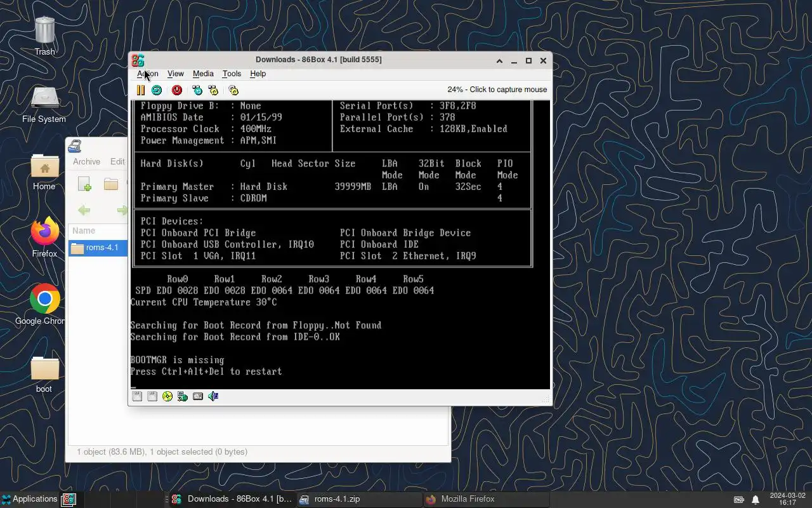Click the 86Box launcher icon beside Applications

click(69, 499)
